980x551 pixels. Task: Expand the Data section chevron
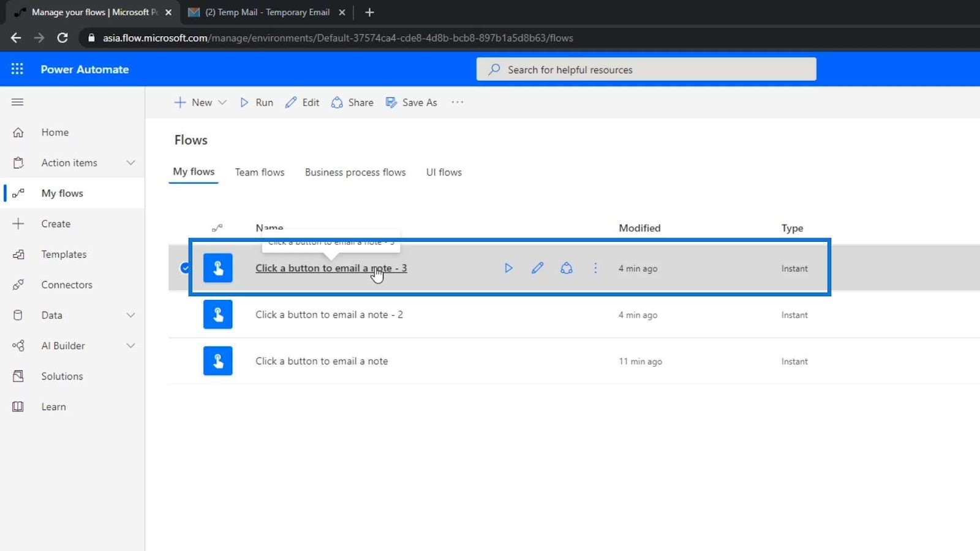pos(130,315)
